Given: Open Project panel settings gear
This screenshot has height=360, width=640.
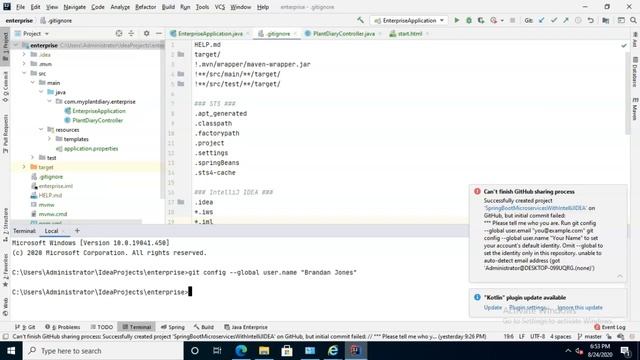Looking at the screenshot, I should coord(147,33).
